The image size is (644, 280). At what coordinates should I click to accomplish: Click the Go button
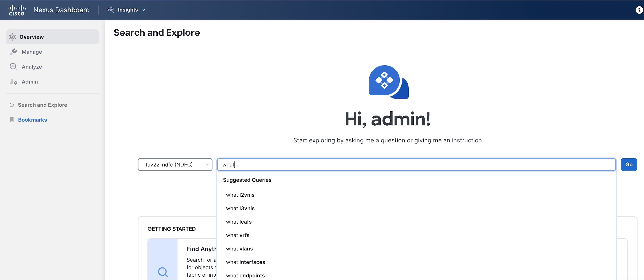point(629,164)
